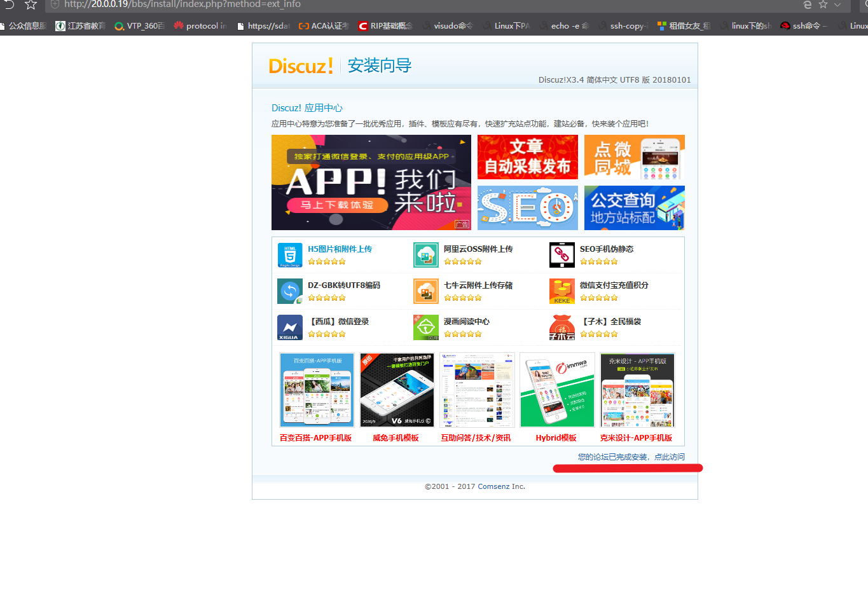The image size is (868, 611).
Task: Click the five-star rating under SEO手机伪静态
Action: (599, 261)
